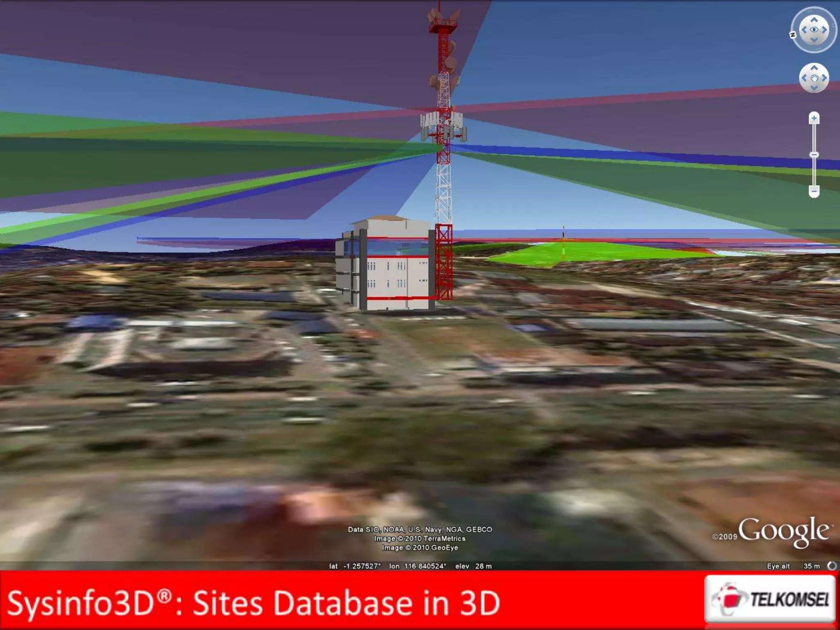Click the Look left arrow on eye joystick
This screenshot has width=840, height=630.
(x=804, y=30)
